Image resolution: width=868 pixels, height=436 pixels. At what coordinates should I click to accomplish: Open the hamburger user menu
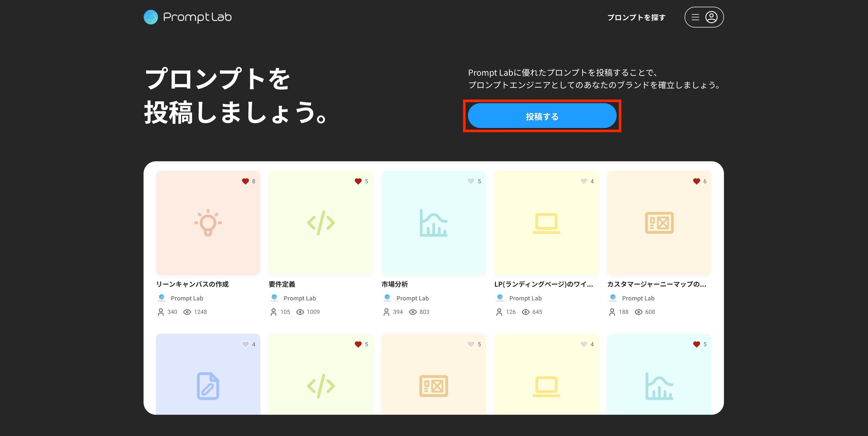(695, 17)
